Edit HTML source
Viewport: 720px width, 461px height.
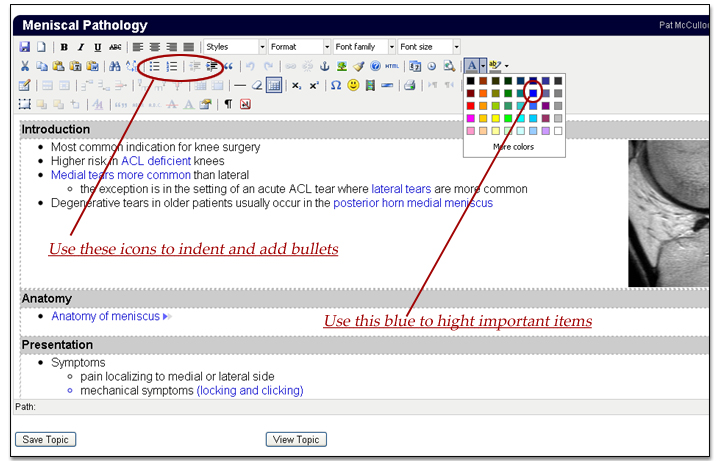click(x=392, y=66)
